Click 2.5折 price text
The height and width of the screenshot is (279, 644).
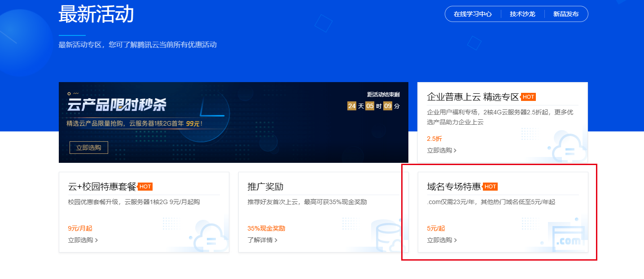pyautogui.click(x=434, y=139)
